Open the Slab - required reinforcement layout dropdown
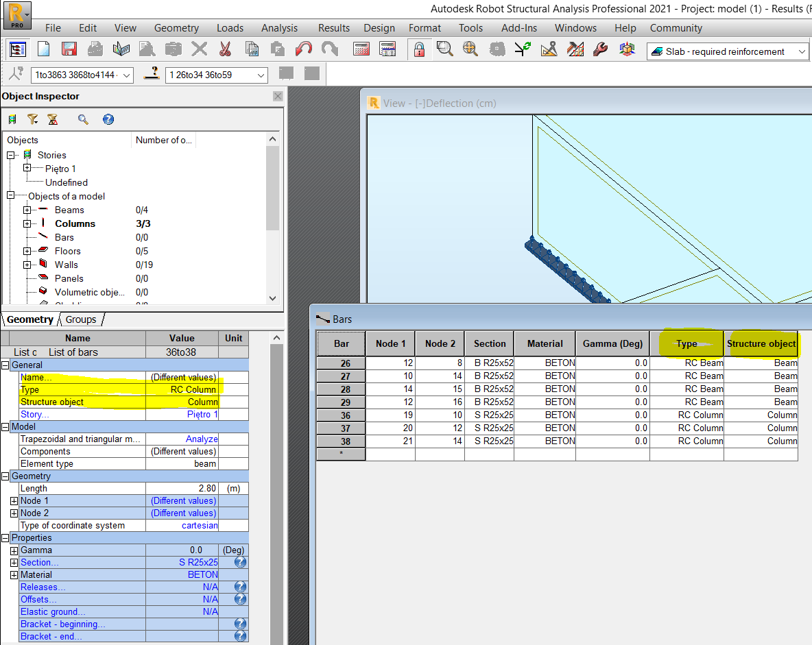The height and width of the screenshot is (645, 812). [804, 51]
